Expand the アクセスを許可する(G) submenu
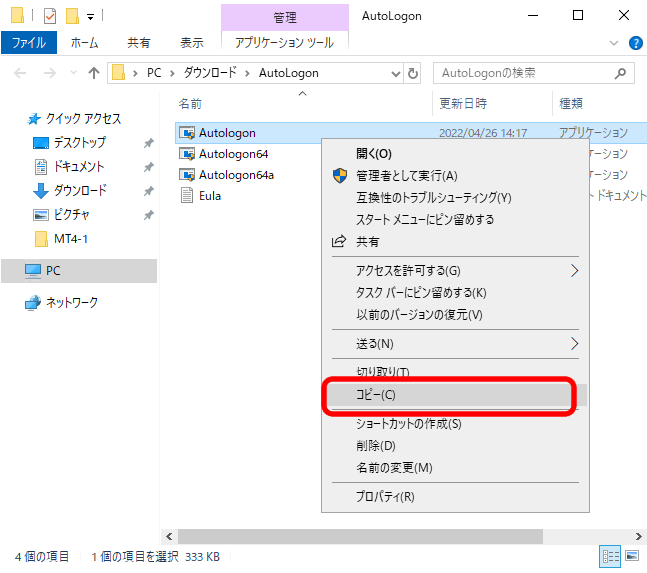Viewport: 647px width, 573px height. click(455, 271)
